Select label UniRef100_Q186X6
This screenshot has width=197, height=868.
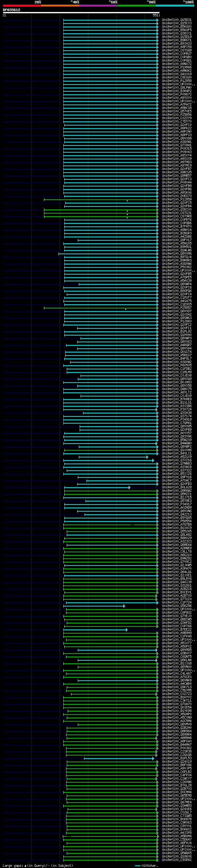pos(176,856)
